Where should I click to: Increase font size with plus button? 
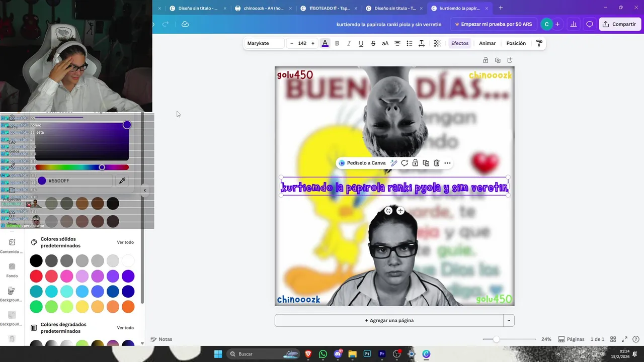pos(313,43)
